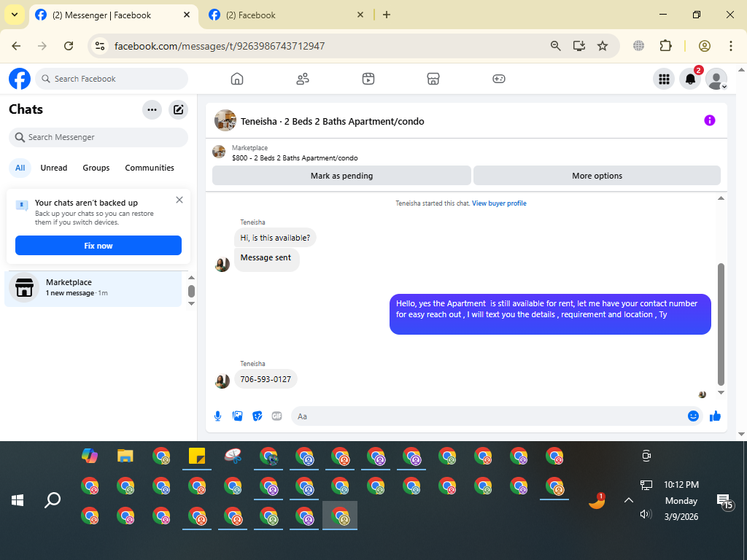Click the Chrome zoom magnifier icon
This screenshot has width=747, height=560.
pyautogui.click(x=555, y=46)
